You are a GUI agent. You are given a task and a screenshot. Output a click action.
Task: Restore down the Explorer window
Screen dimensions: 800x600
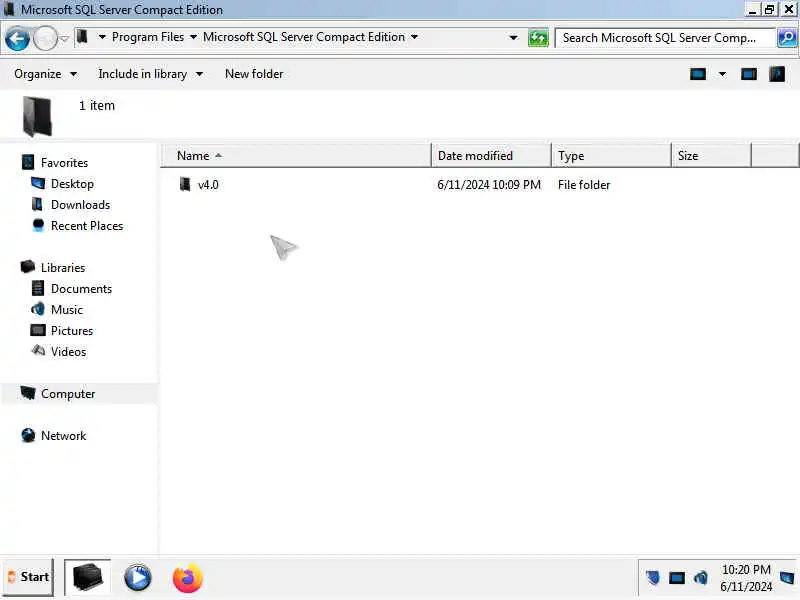pyautogui.click(x=769, y=9)
